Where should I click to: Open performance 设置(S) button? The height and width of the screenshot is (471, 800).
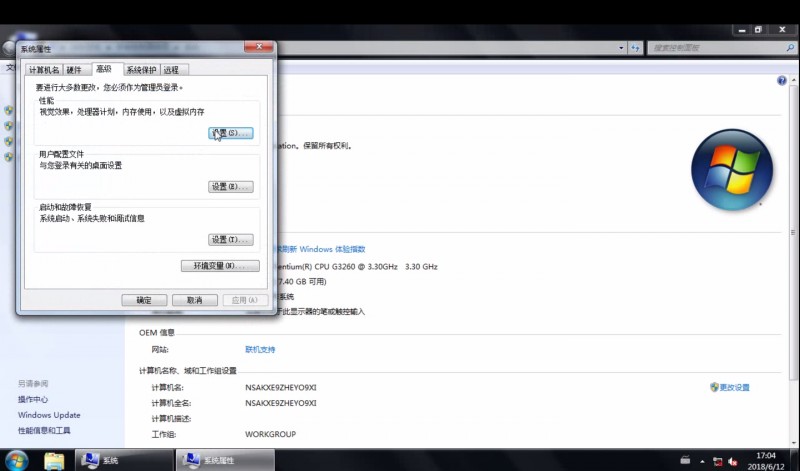[x=231, y=133]
